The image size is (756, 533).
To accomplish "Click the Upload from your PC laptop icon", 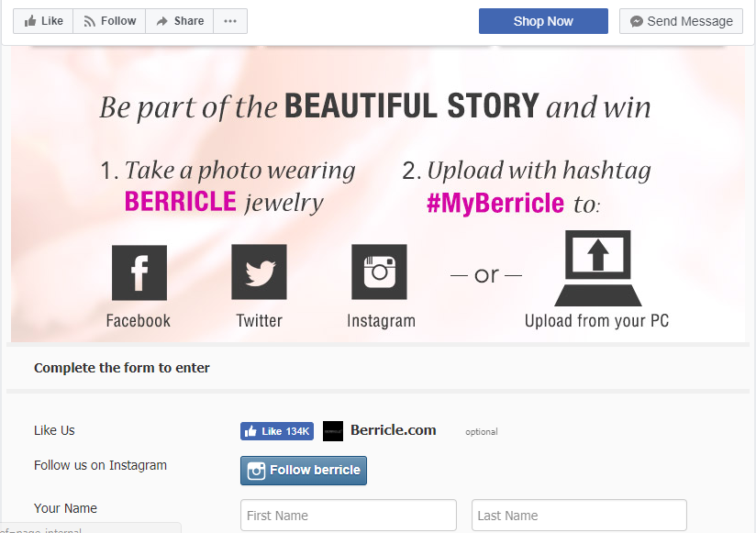I will [x=598, y=268].
